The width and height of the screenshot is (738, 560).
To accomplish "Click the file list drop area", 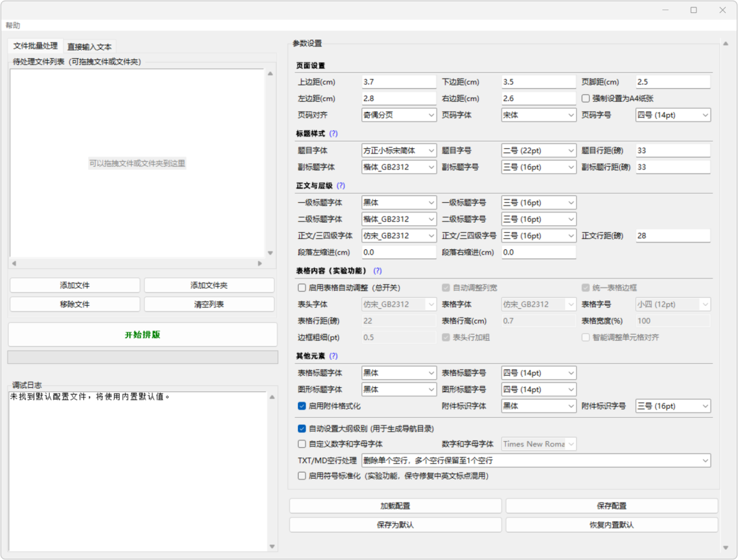I will point(137,163).
